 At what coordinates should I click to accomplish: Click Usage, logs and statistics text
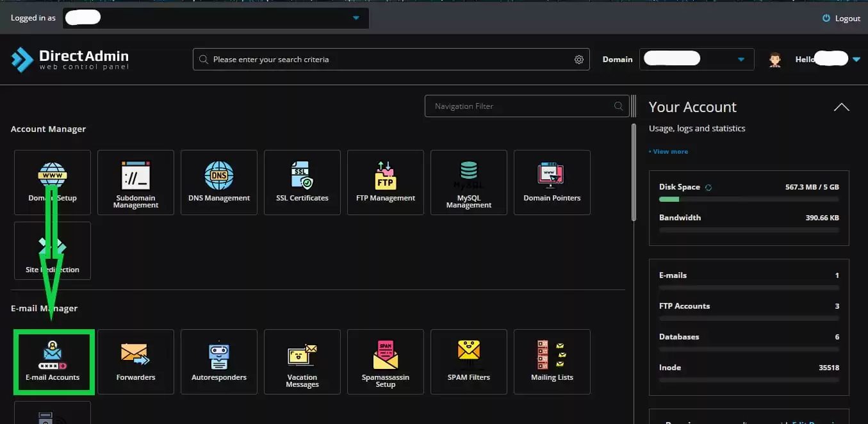pyautogui.click(x=697, y=129)
